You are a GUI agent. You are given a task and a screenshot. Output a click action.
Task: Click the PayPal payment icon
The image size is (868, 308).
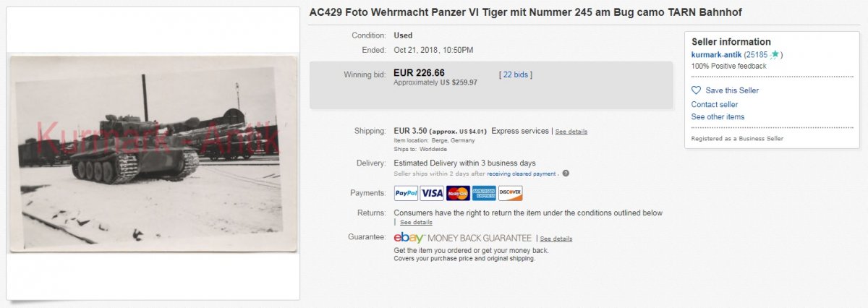coord(407,193)
